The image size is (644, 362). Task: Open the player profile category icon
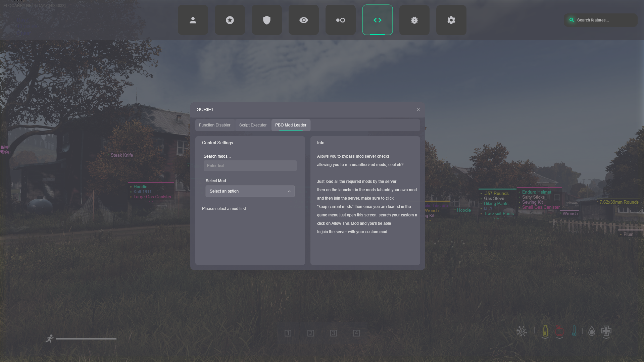point(193,20)
